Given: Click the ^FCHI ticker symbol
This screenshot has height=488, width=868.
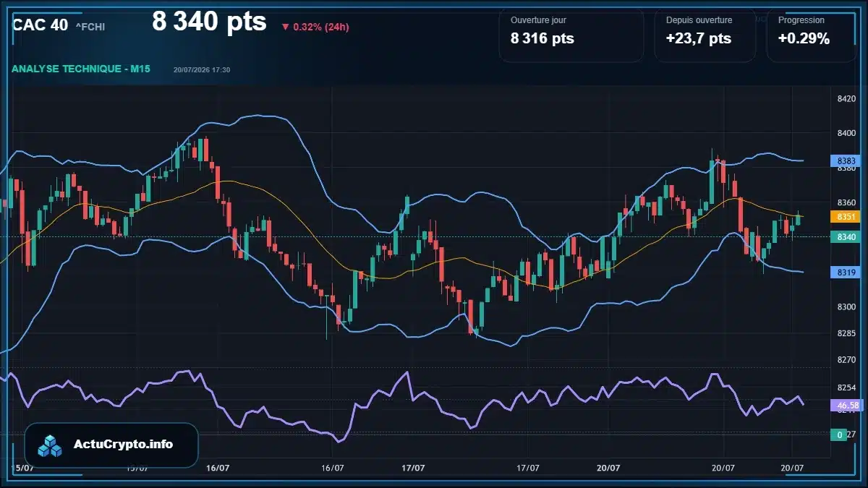Looking at the screenshot, I should coord(90,27).
